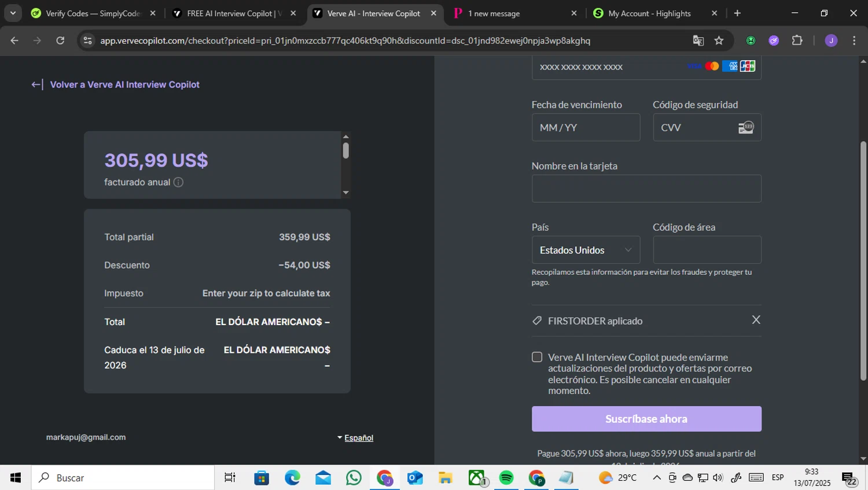The width and height of the screenshot is (868, 490).
Task: Show hidden system tray icons
Action: pos(657,478)
